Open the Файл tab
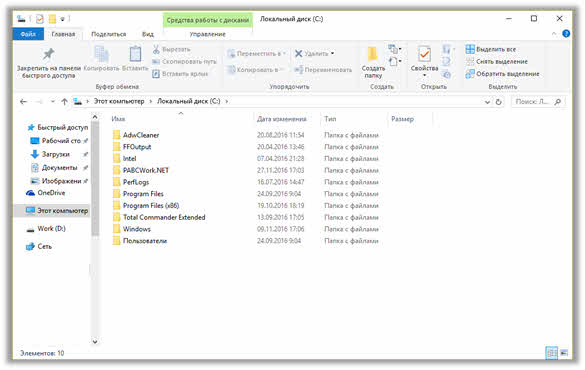 pos(28,34)
